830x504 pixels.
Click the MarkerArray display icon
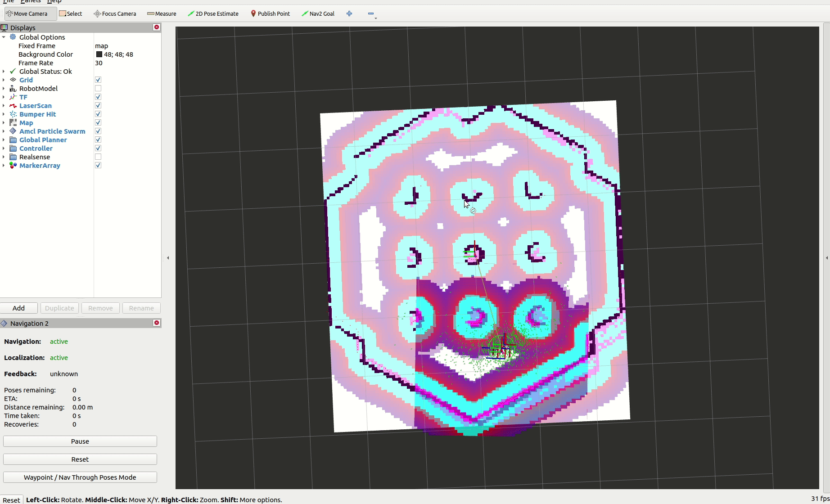point(13,165)
